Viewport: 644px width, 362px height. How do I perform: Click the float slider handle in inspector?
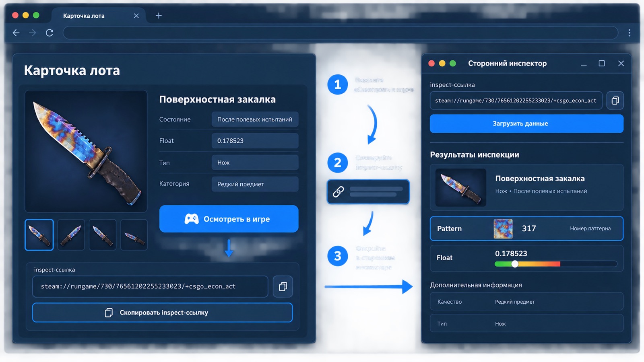pos(515,264)
